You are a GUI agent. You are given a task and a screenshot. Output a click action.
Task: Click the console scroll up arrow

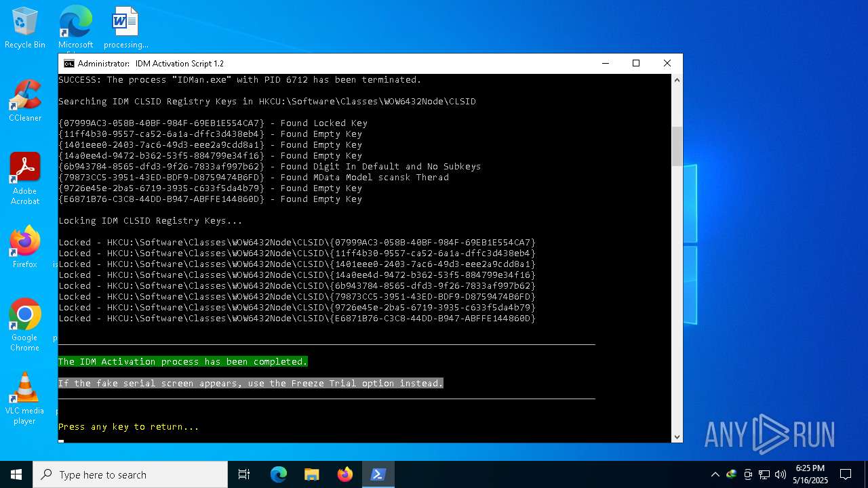click(677, 80)
